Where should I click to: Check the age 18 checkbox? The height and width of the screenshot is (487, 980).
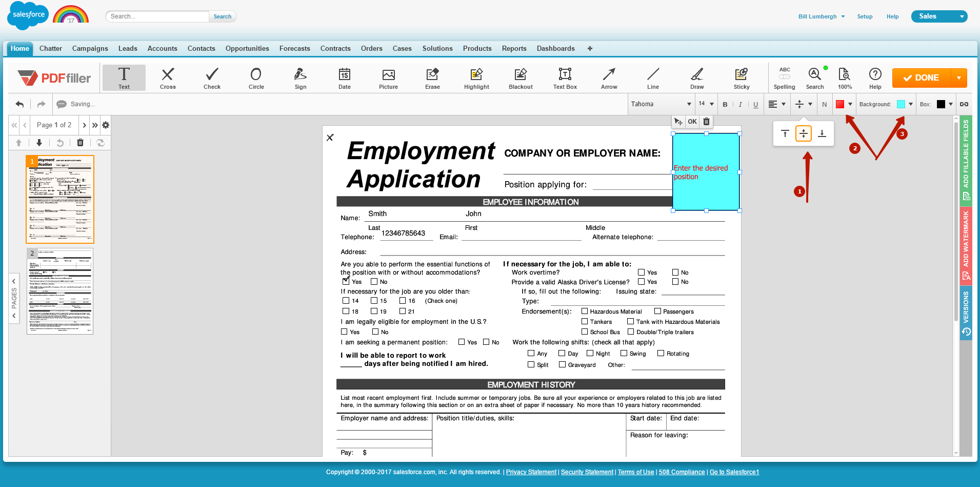tap(346, 311)
